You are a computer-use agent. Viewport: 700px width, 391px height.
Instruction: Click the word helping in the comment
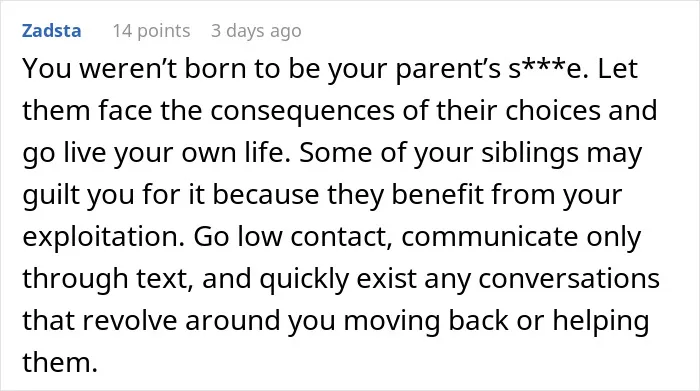click(601, 321)
